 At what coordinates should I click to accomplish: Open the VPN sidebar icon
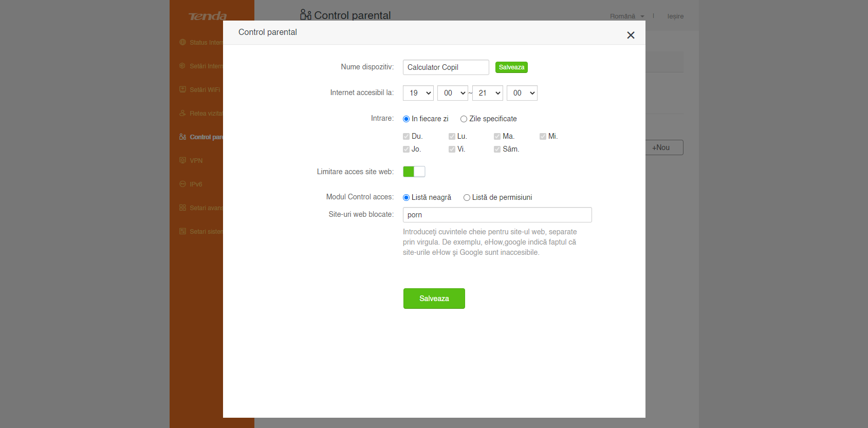(x=182, y=160)
